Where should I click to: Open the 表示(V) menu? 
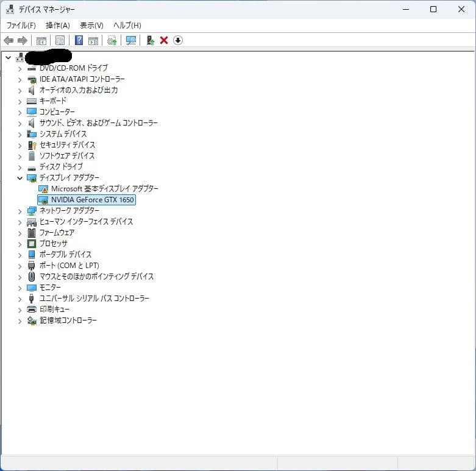91,26
